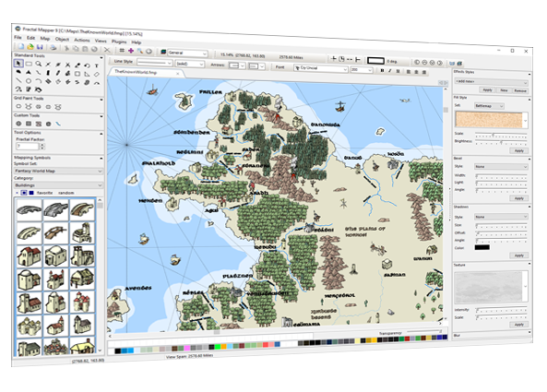Click the Italic formatting button
The height and width of the screenshot is (392, 547).
389,70
